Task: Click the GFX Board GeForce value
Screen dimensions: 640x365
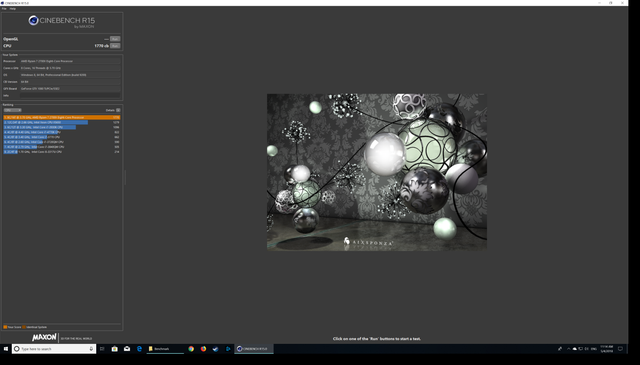Action: tap(70, 89)
